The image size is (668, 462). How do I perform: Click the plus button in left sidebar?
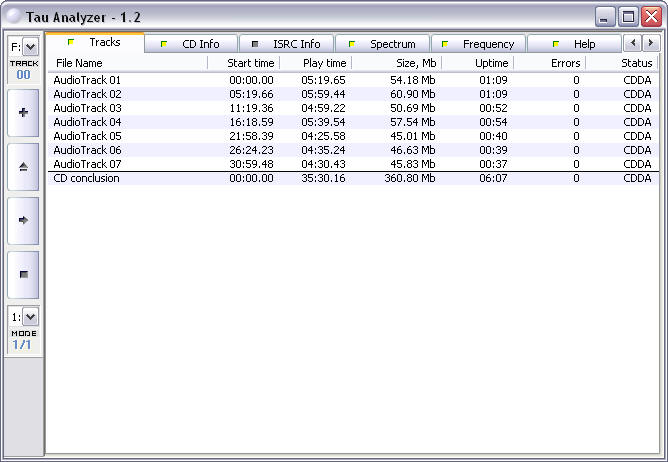pos(23,113)
